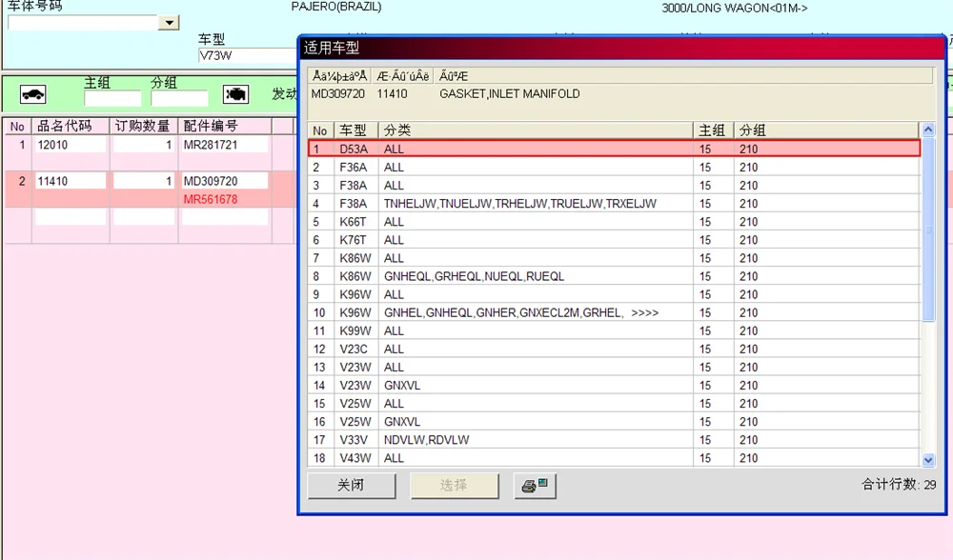Click the 车型 input field showing V73W
The image size is (953, 560).
pyautogui.click(x=248, y=55)
